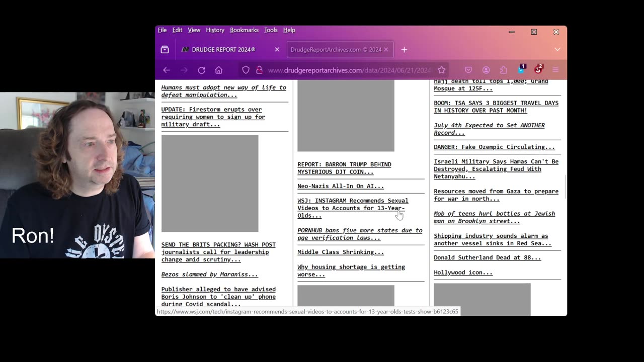Open the Edit menu
The height and width of the screenshot is (362, 644).
(x=177, y=30)
